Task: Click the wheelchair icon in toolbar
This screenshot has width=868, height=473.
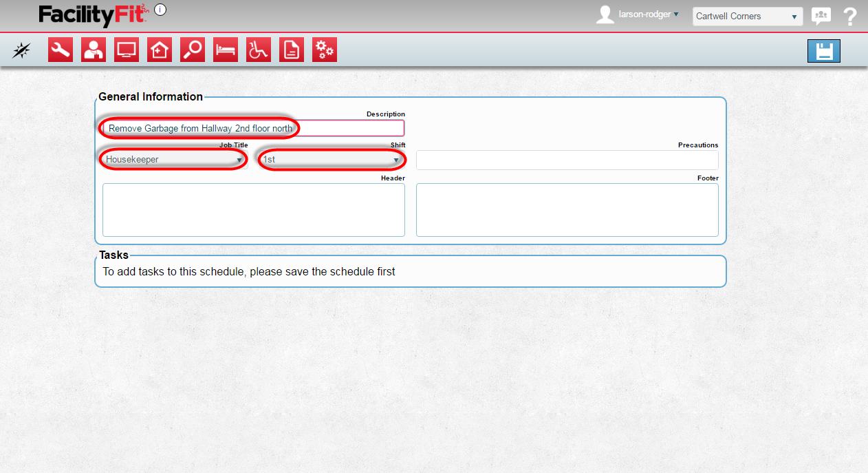Action: pyautogui.click(x=259, y=50)
